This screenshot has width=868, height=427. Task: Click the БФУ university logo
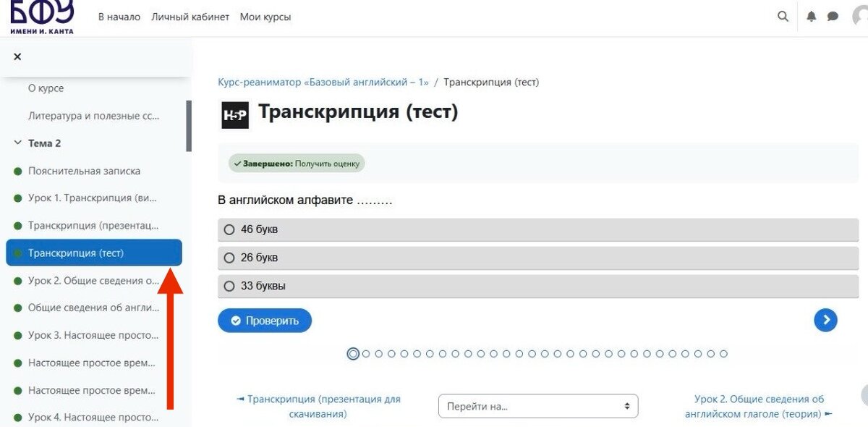pyautogui.click(x=41, y=16)
